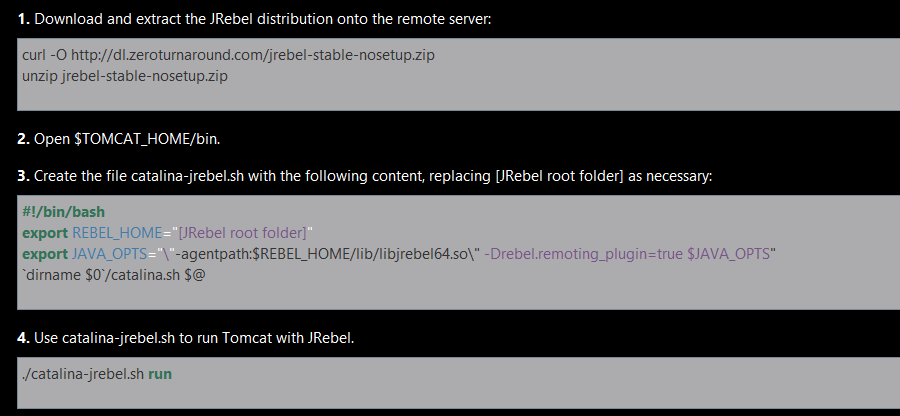Image resolution: width=900 pixels, height=416 pixels.
Task: Click the dirname catalina.sh line
Action: [x=114, y=275]
